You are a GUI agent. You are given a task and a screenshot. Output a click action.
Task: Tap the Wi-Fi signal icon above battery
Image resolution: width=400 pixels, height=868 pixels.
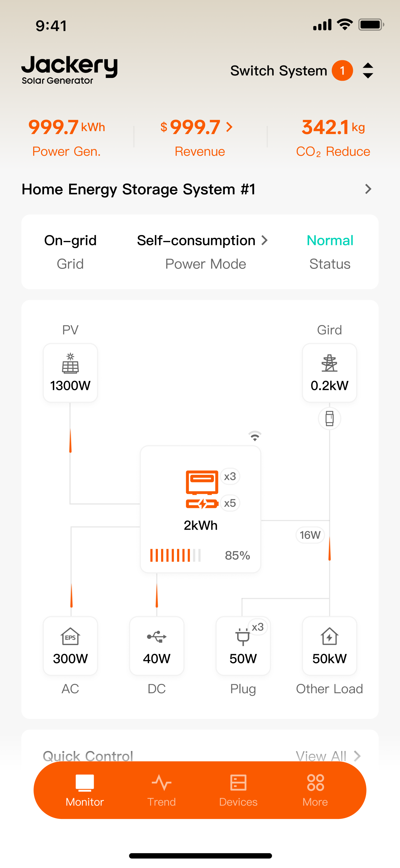click(x=255, y=436)
